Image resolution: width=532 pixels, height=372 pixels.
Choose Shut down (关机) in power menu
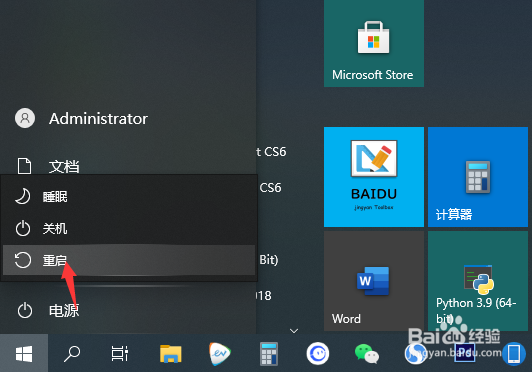click(x=129, y=228)
